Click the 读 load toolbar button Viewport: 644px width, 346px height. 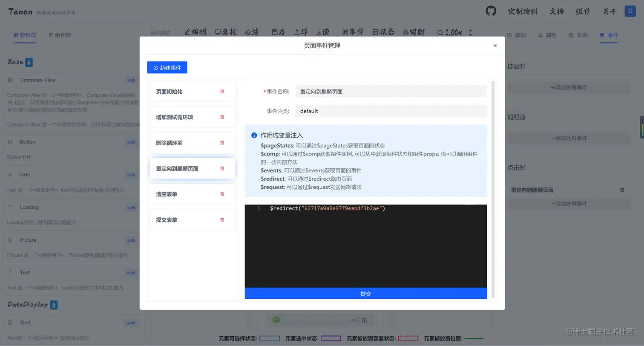(x=323, y=32)
